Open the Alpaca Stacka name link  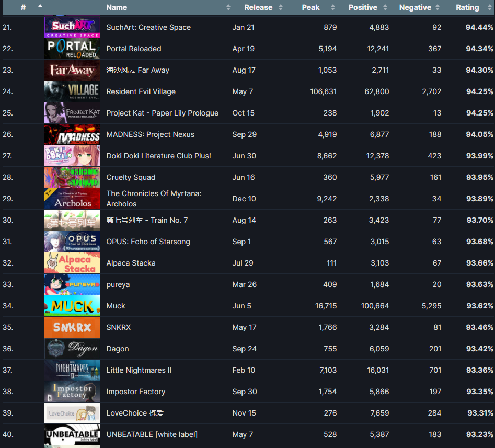point(131,263)
